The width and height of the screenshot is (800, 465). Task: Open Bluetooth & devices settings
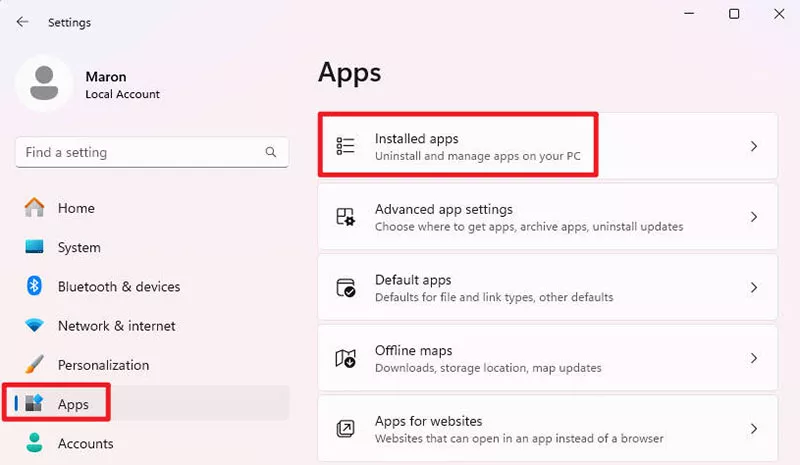[x=152, y=286]
